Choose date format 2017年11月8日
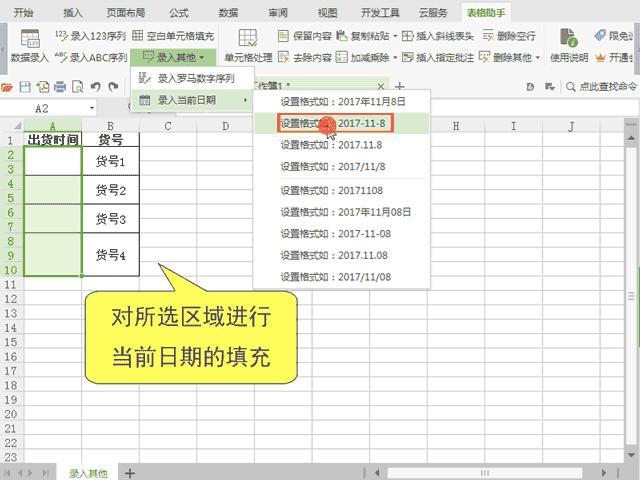Screen dimensions: 640x480 342,102
